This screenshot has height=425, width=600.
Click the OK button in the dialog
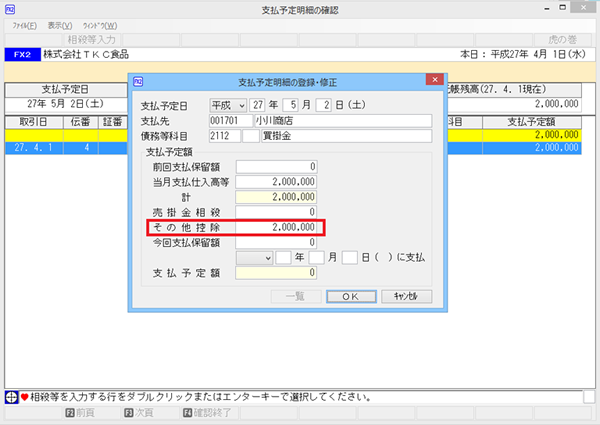click(351, 296)
